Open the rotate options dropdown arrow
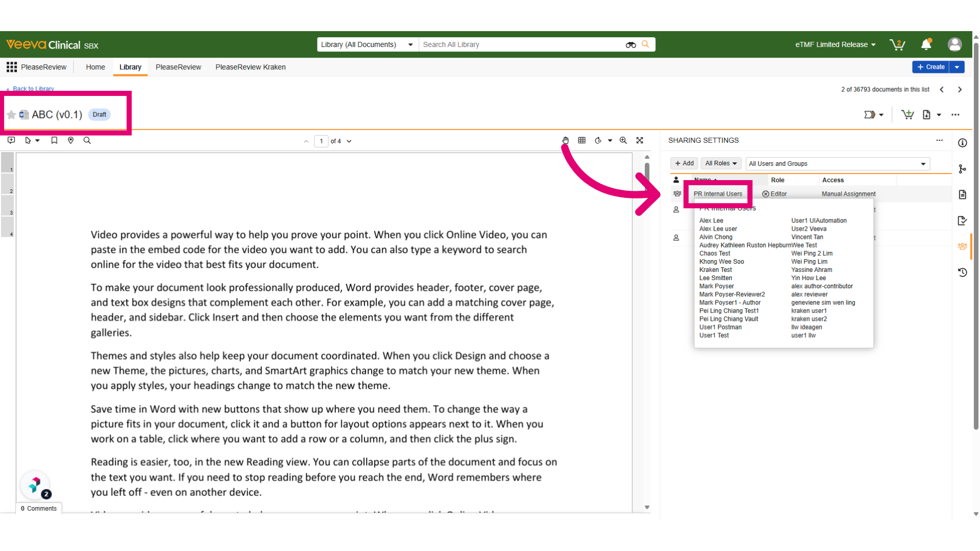This screenshot has height=551, width=980. click(x=610, y=140)
